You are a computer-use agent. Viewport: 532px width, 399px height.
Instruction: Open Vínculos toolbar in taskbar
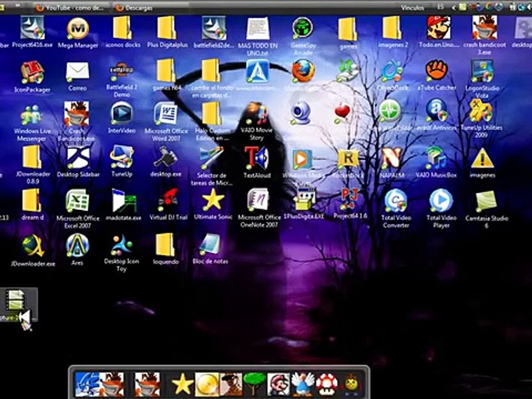coord(412,7)
